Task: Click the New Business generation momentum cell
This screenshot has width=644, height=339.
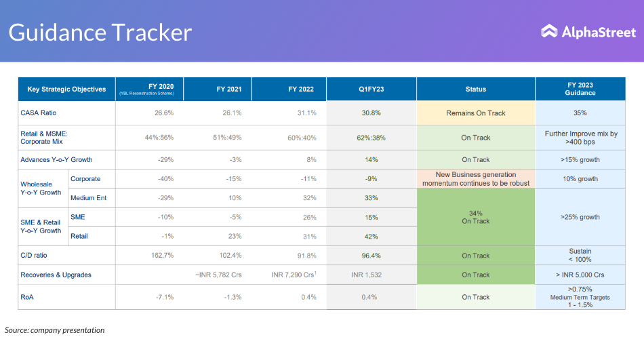Action: 476,179
